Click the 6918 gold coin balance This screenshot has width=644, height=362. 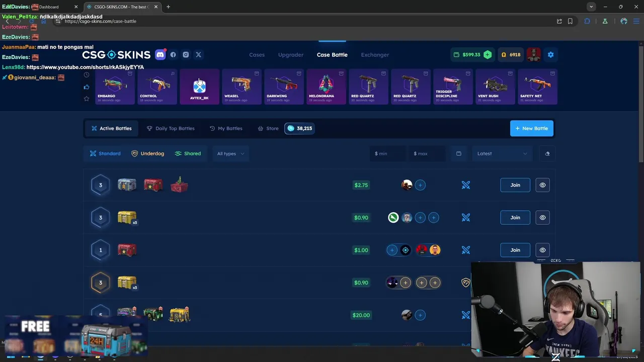click(x=510, y=55)
